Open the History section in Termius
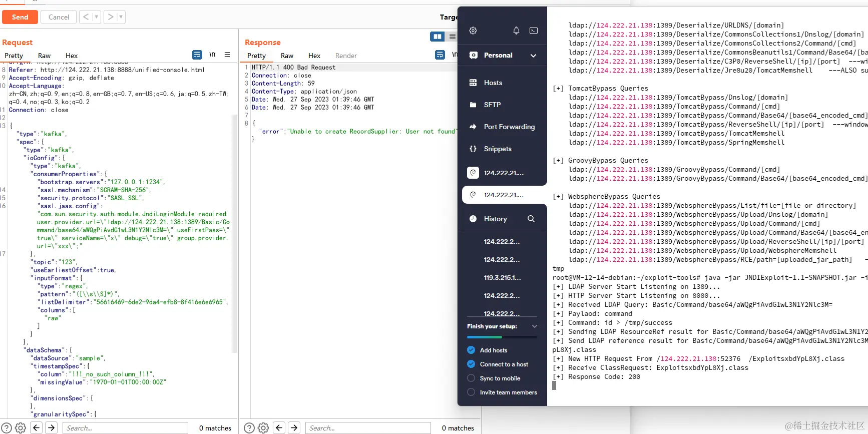Screen dimensions: 868x434 [496, 219]
